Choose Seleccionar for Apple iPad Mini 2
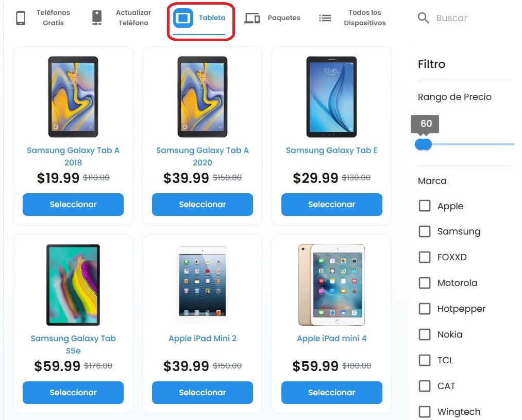The height and width of the screenshot is (420, 522). (203, 392)
